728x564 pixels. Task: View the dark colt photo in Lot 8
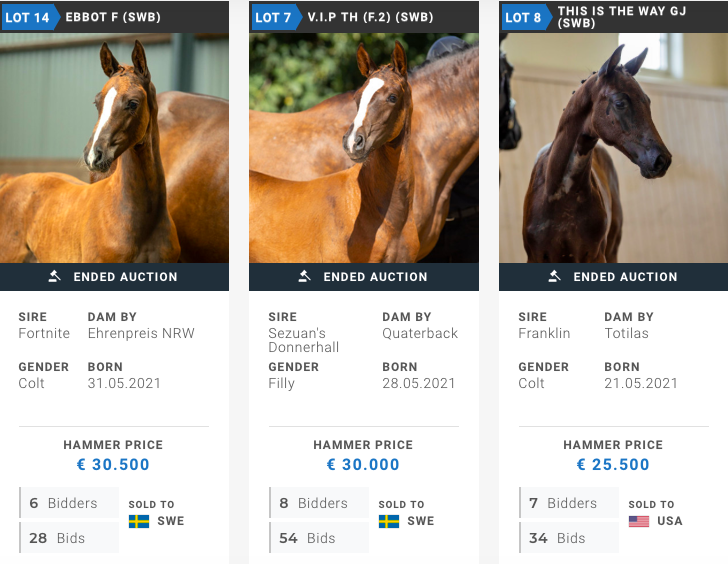(x=613, y=148)
